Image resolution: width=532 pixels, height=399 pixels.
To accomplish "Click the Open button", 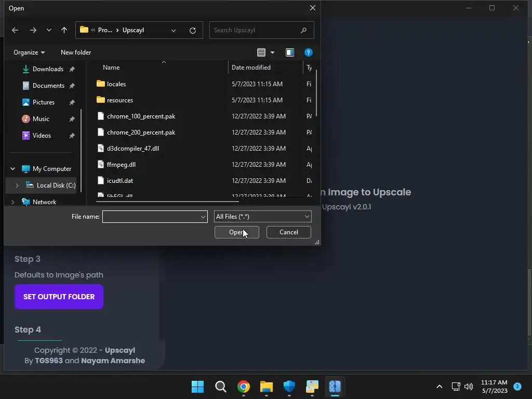I will click(x=237, y=232).
